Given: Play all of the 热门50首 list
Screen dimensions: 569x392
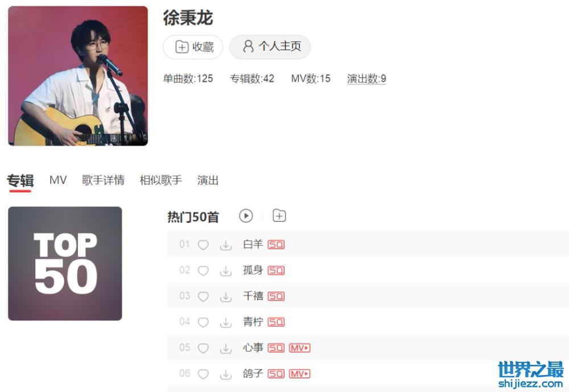Looking at the screenshot, I should pyautogui.click(x=246, y=216).
